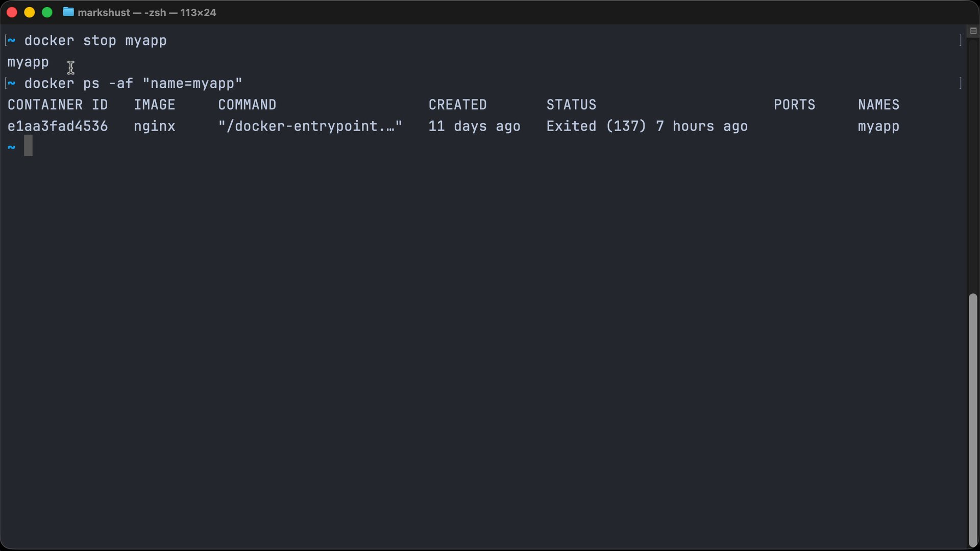
Task: Click the nginx image name text
Action: (x=154, y=126)
